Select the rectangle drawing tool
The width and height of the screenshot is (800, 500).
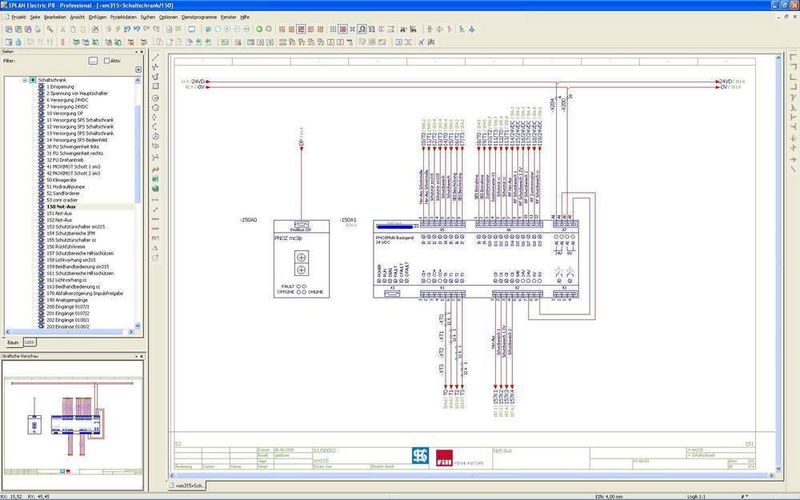point(156,86)
